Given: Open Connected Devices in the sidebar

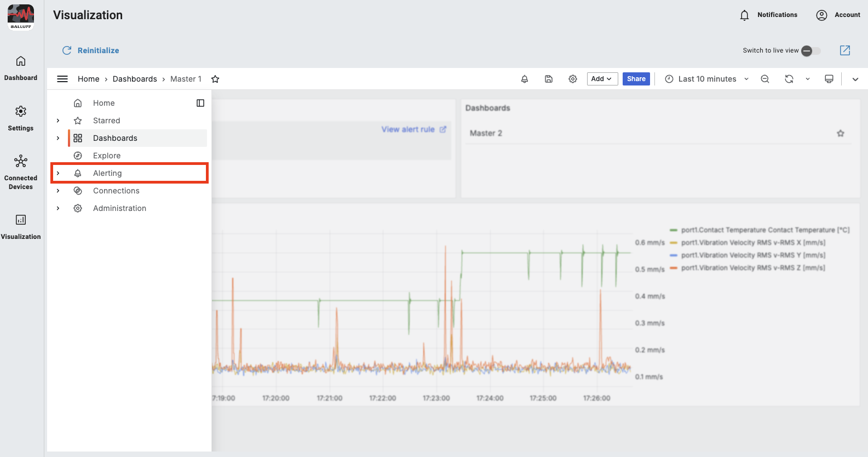Looking at the screenshot, I should coord(21,172).
